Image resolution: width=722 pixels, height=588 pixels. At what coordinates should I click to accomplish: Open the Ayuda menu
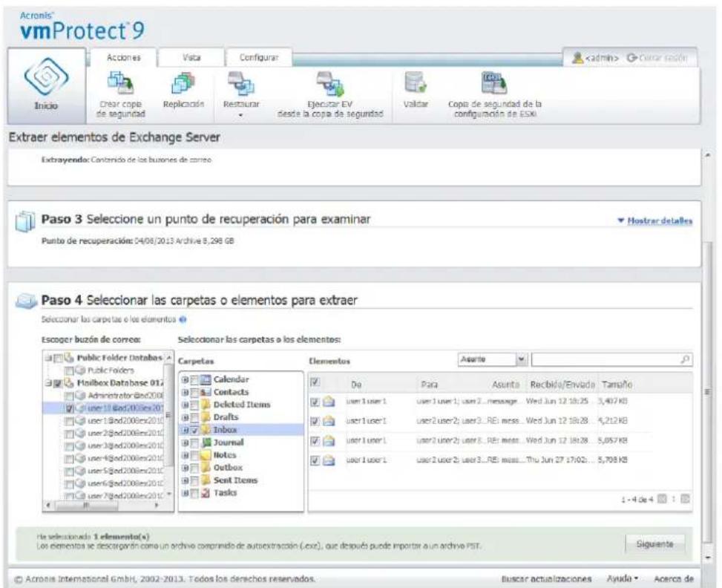622,579
